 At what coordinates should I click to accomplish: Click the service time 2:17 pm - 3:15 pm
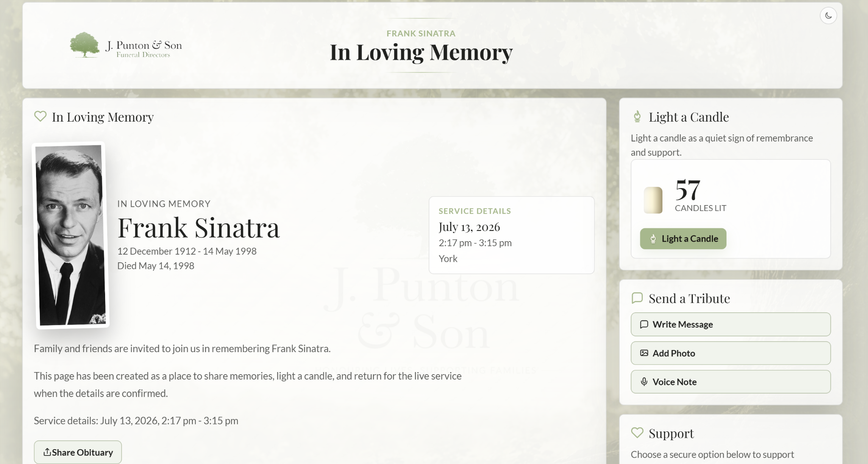(x=475, y=243)
